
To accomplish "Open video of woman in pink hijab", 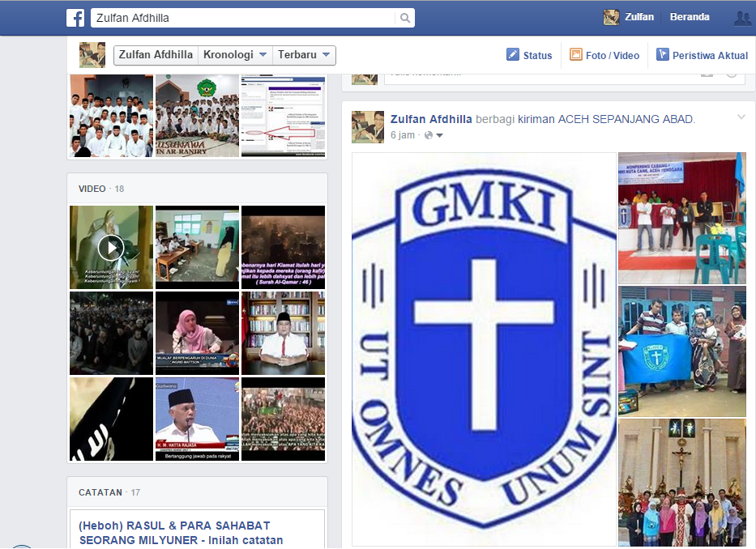I will (197, 333).
